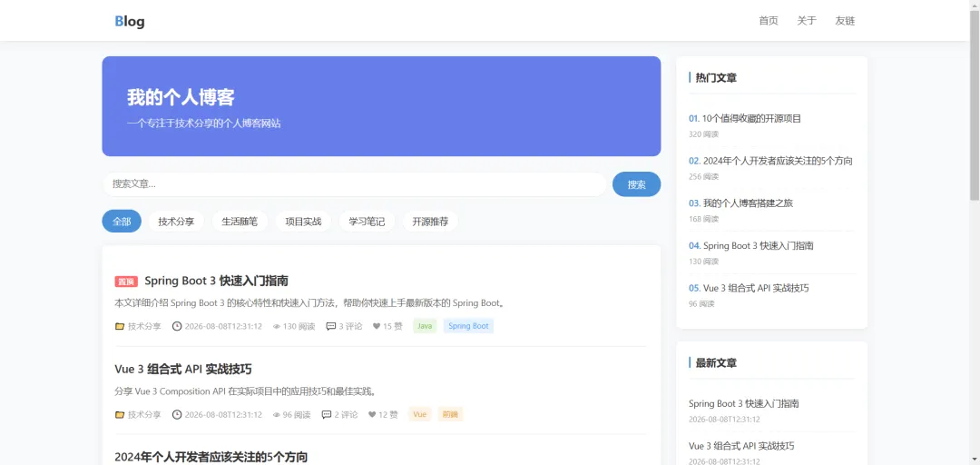Click the 我的个人博客 banner title

[181, 97]
